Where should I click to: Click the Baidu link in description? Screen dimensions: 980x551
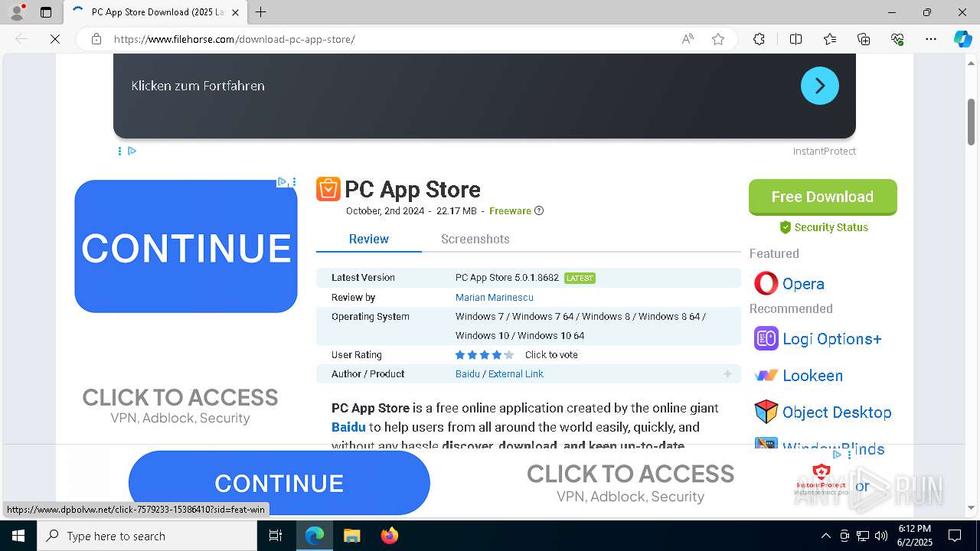348,427
